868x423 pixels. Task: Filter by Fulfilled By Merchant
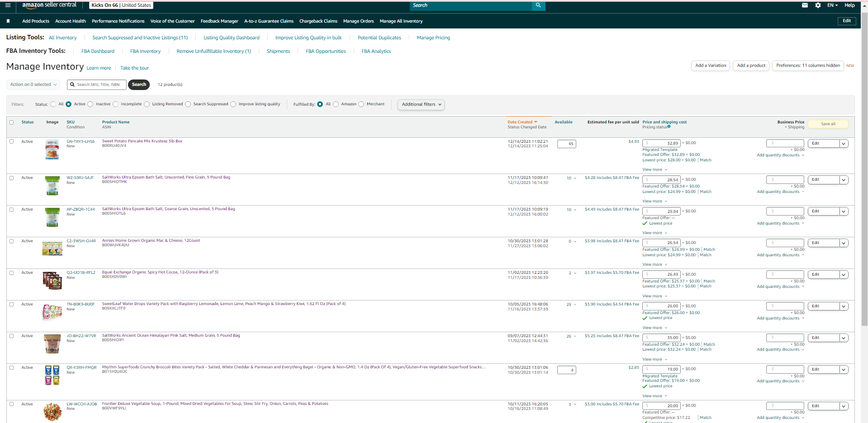coord(361,104)
